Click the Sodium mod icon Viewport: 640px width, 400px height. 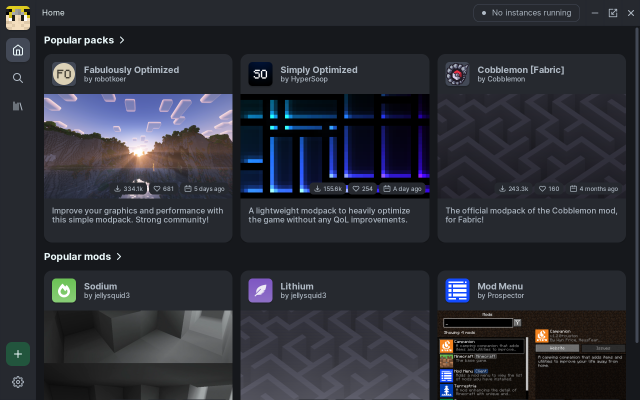(x=64, y=290)
